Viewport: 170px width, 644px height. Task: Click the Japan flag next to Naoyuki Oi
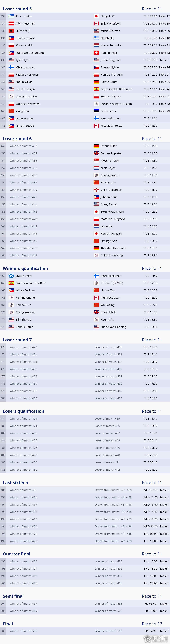pos(96,16)
